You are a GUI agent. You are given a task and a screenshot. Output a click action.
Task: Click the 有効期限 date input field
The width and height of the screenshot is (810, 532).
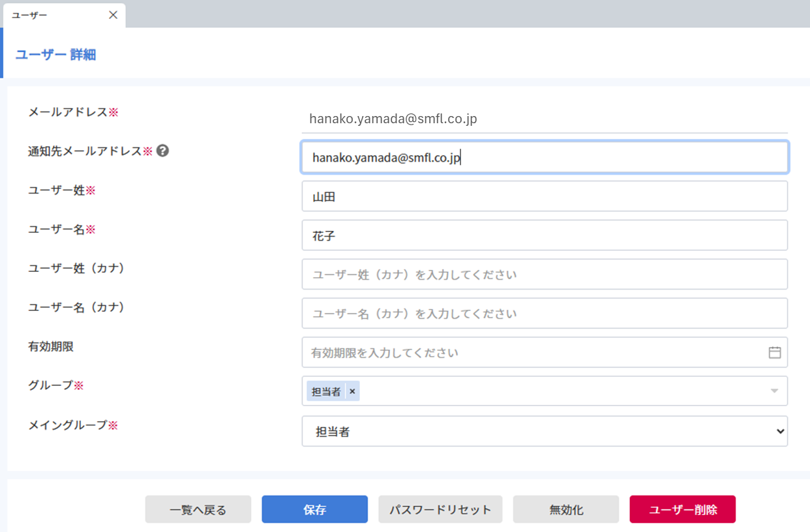pos(545,353)
